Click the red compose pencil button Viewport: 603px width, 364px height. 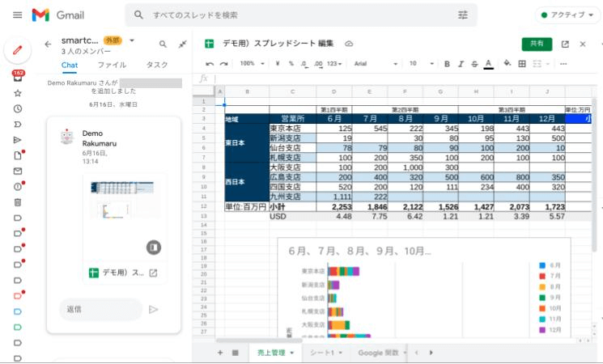(x=17, y=50)
